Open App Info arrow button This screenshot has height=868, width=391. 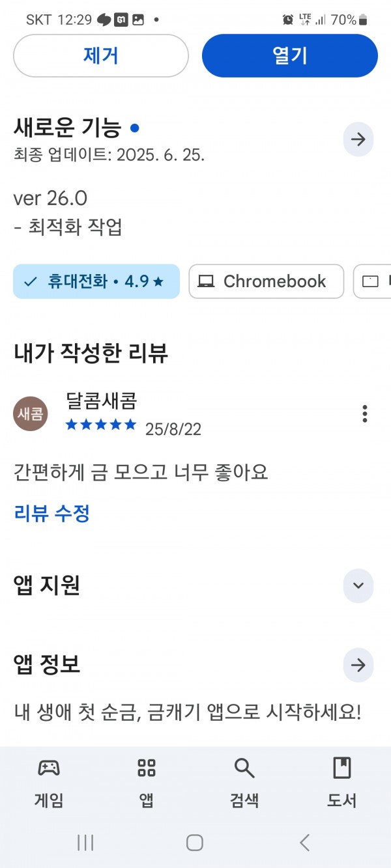click(358, 665)
